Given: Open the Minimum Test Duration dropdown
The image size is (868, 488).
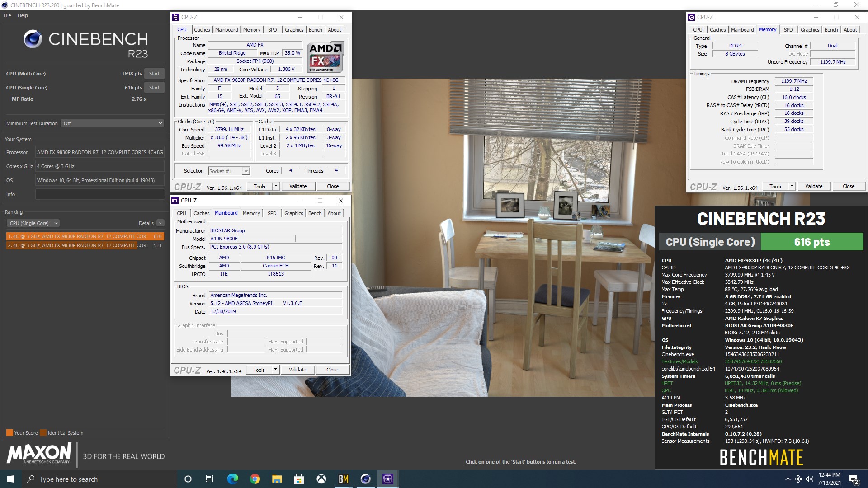Looking at the screenshot, I should tap(112, 123).
